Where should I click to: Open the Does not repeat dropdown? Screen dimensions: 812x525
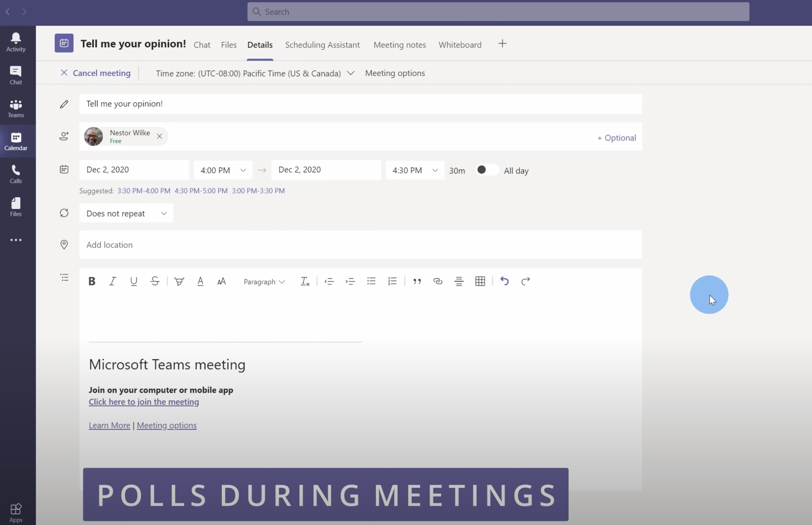point(126,213)
